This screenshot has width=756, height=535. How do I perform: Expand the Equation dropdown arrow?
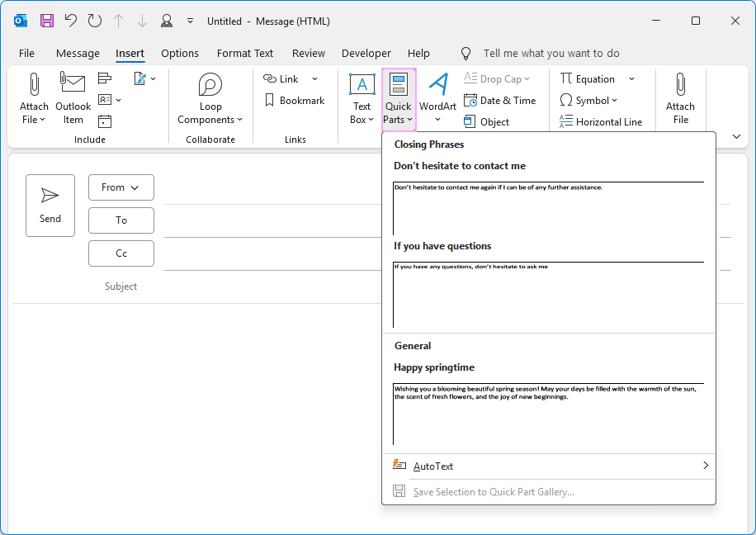pos(631,78)
